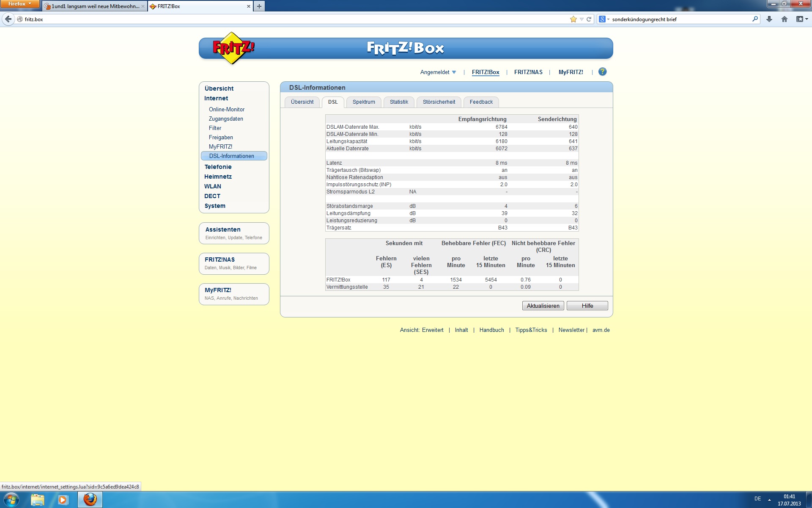Open Firefox downloads arrow icon

click(x=769, y=19)
